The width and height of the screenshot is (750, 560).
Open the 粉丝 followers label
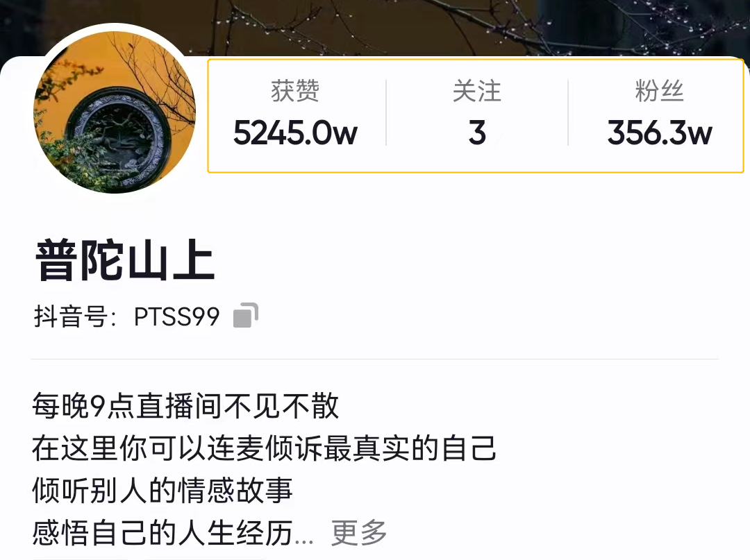click(659, 91)
